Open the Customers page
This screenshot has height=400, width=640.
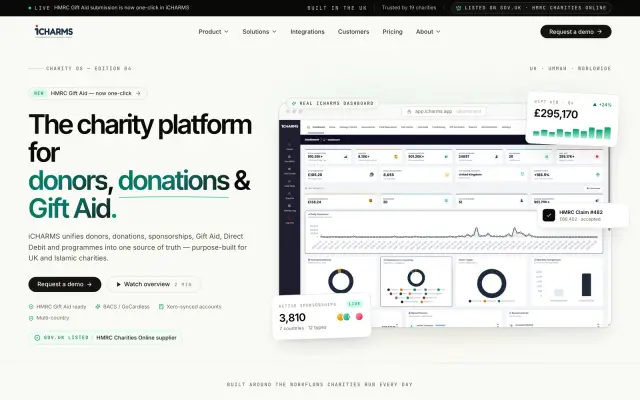coord(353,31)
